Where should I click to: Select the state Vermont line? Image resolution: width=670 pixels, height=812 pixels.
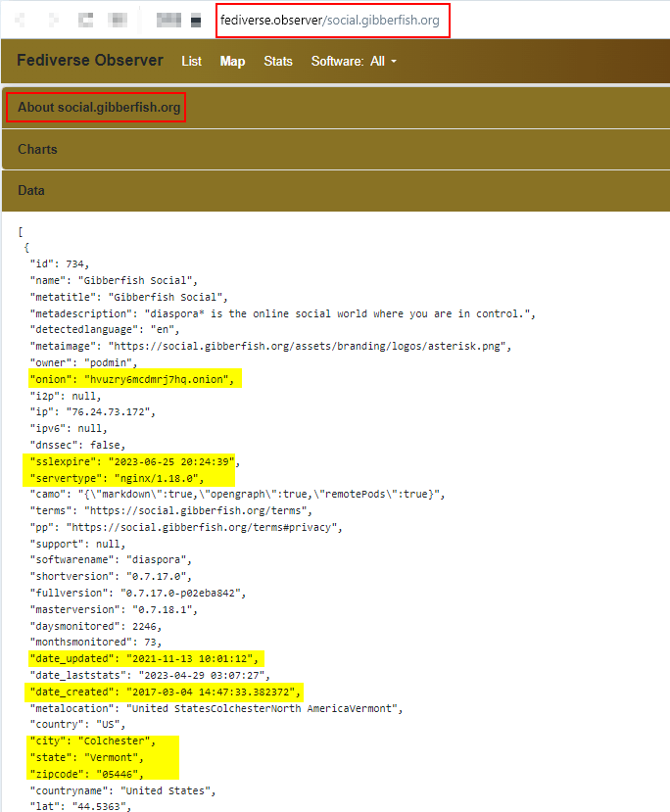pos(86,758)
